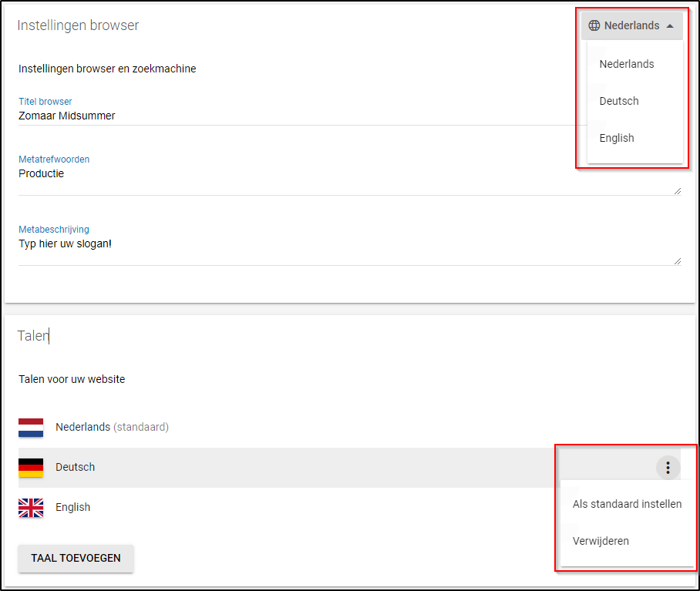Click the resize handle of Metatrefwoorden field
The height and width of the screenshot is (591, 700).
[678, 190]
